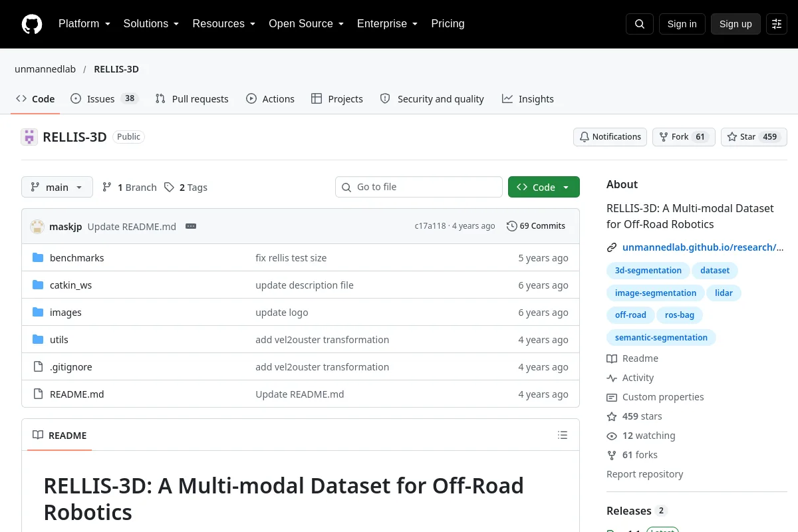Click the Sign in button
The width and height of the screenshot is (798, 532).
(682, 24)
